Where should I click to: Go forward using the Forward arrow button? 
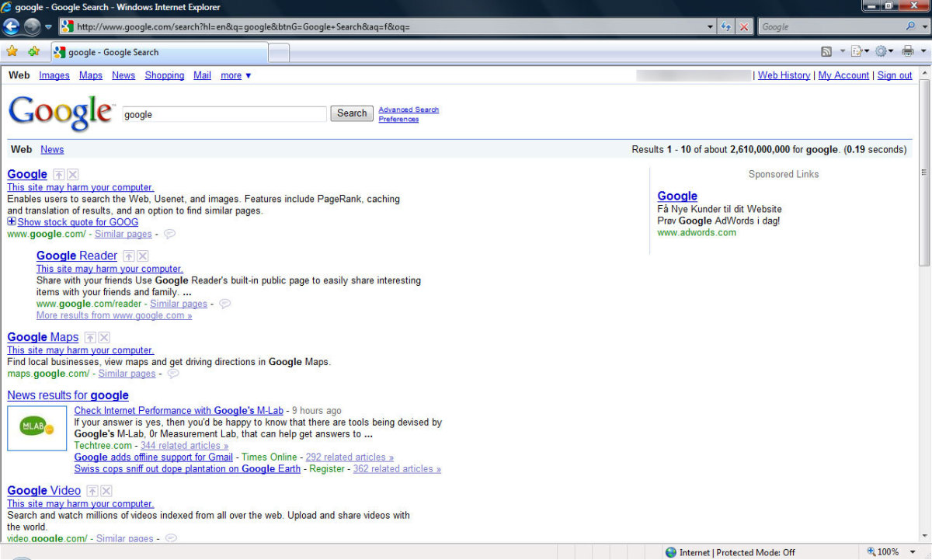(x=32, y=26)
